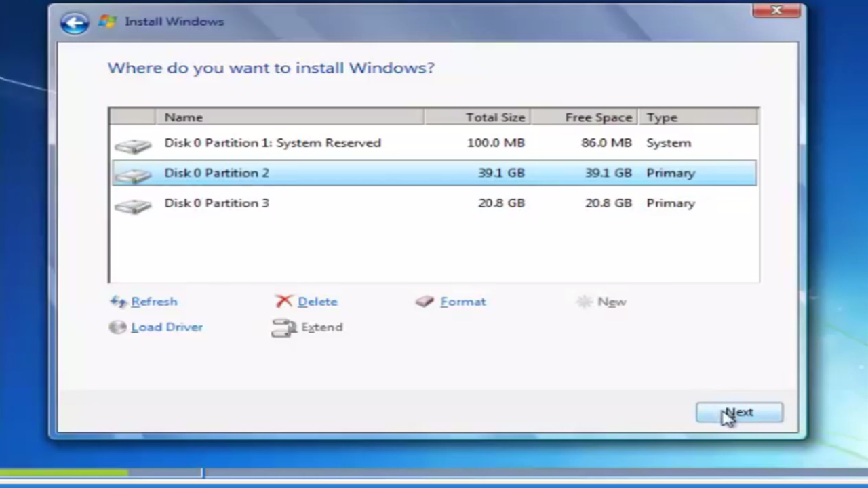Viewport: 868px width, 488px height.
Task: Click the Free Space column header
Action: [x=598, y=117]
